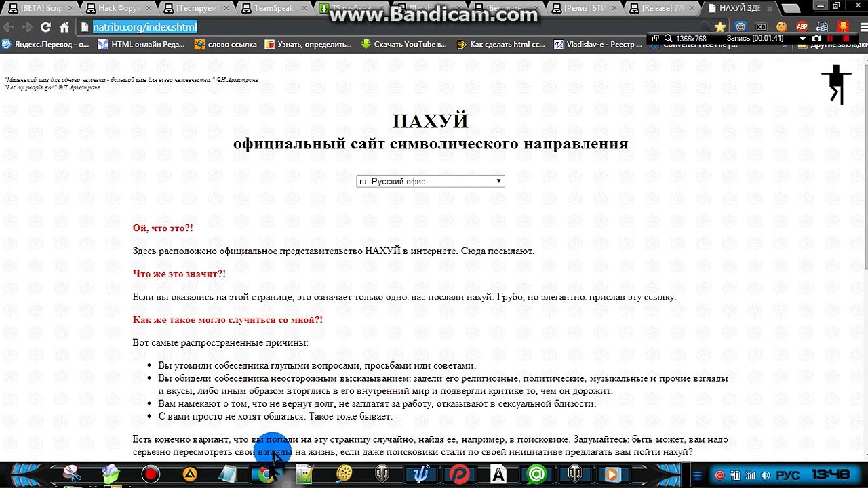Open the orange media player taskbar icon
The height and width of the screenshot is (488, 868).
613,474
